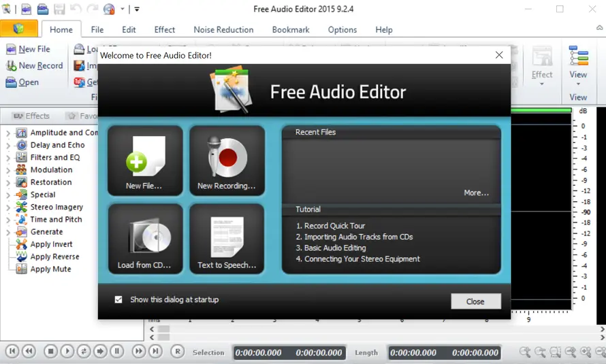Open the Effect ribbon tab
This screenshot has width=606, height=364.
[164, 30]
